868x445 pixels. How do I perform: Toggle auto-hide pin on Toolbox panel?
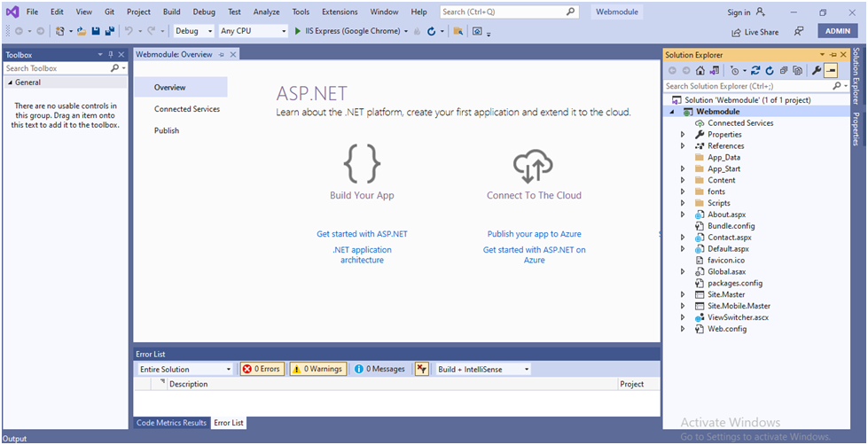pyautogui.click(x=111, y=55)
